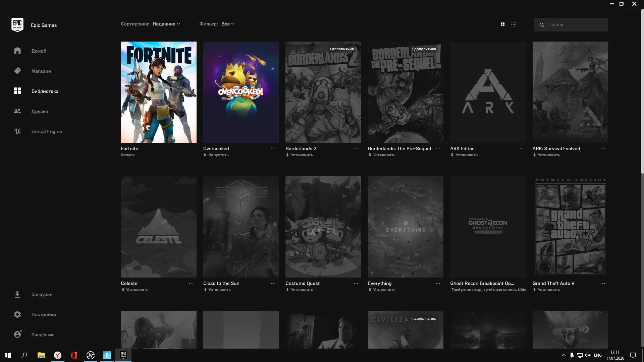Install ARK: Survival Evolved

[x=546, y=155]
